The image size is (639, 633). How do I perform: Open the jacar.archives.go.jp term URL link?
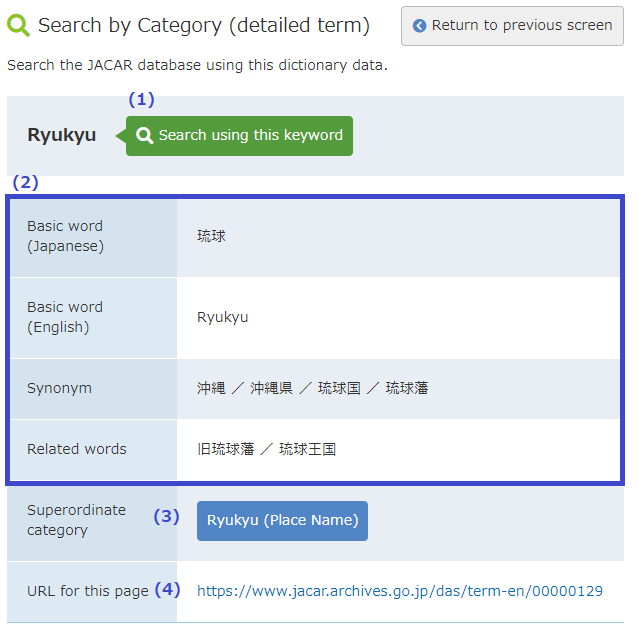click(x=400, y=591)
